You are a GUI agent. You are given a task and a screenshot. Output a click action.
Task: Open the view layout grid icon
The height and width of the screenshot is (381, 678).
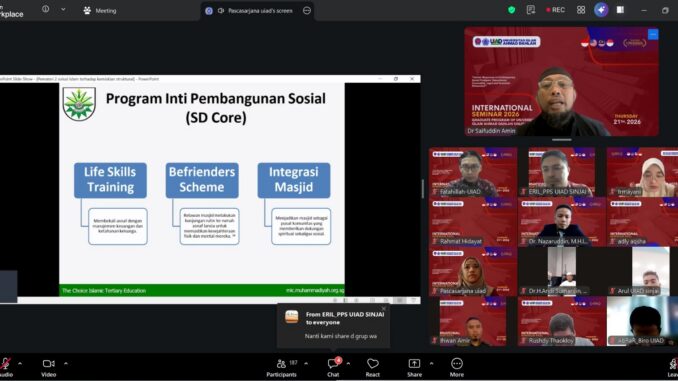581,10
